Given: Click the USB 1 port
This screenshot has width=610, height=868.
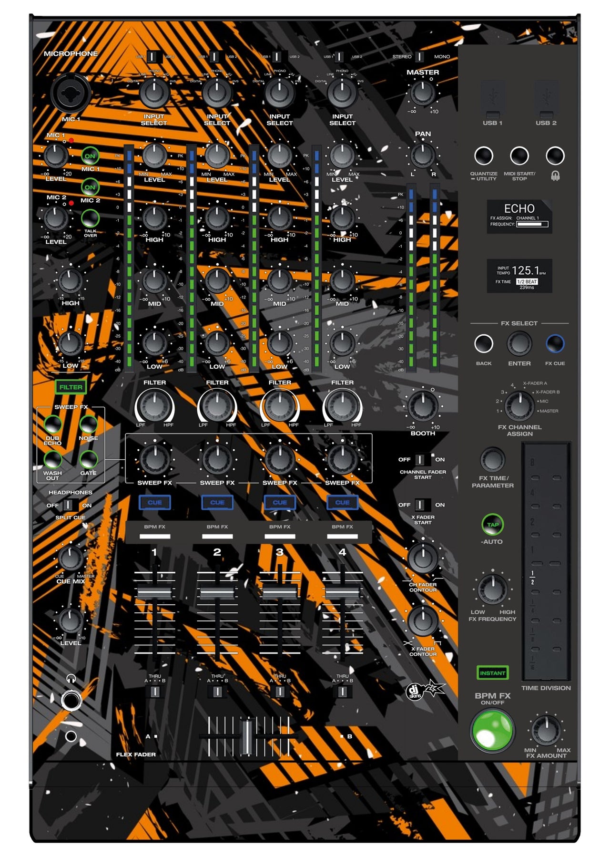Looking at the screenshot, I should coord(493,99).
